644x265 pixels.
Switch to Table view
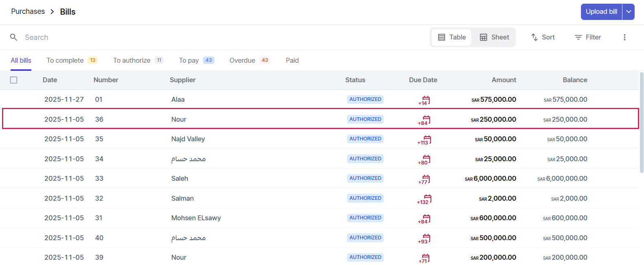pyautogui.click(x=452, y=37)
